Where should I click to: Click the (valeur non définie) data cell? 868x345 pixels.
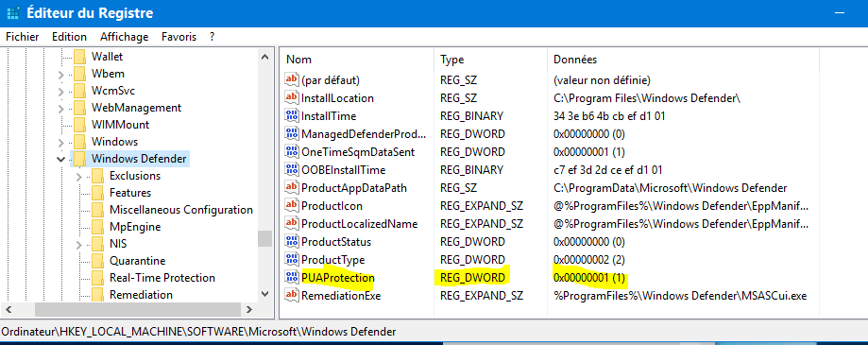point(602,80)
